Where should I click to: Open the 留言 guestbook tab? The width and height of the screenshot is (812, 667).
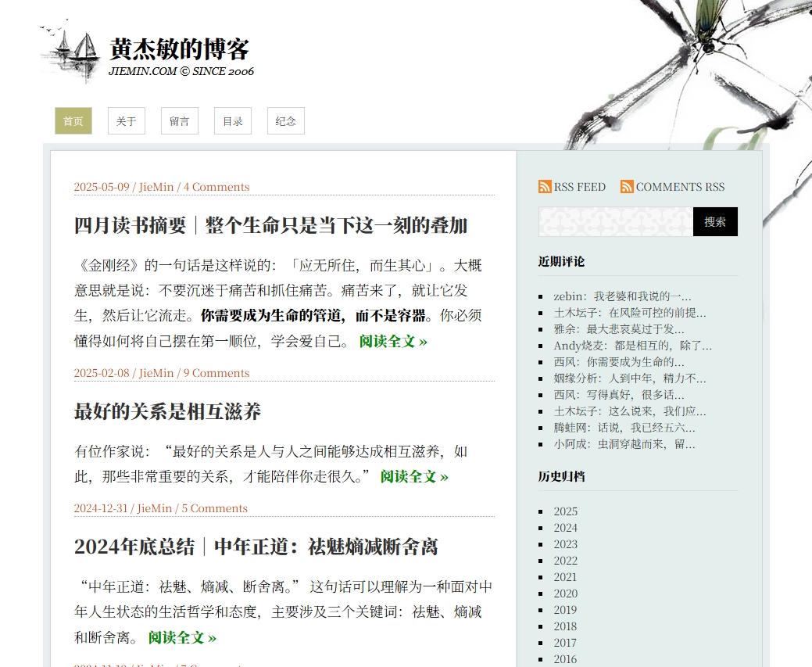click(x=179, y=120)
